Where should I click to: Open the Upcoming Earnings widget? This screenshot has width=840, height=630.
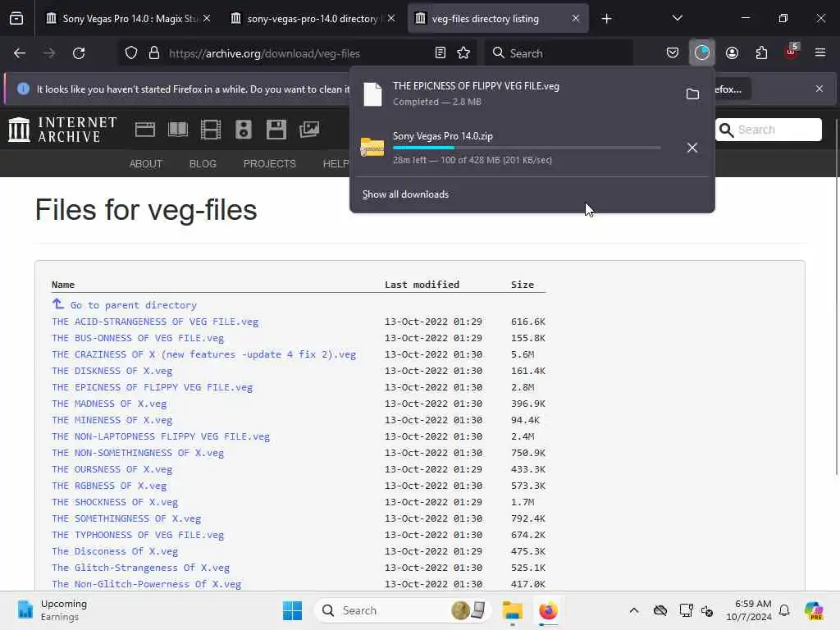pos(52,610)
